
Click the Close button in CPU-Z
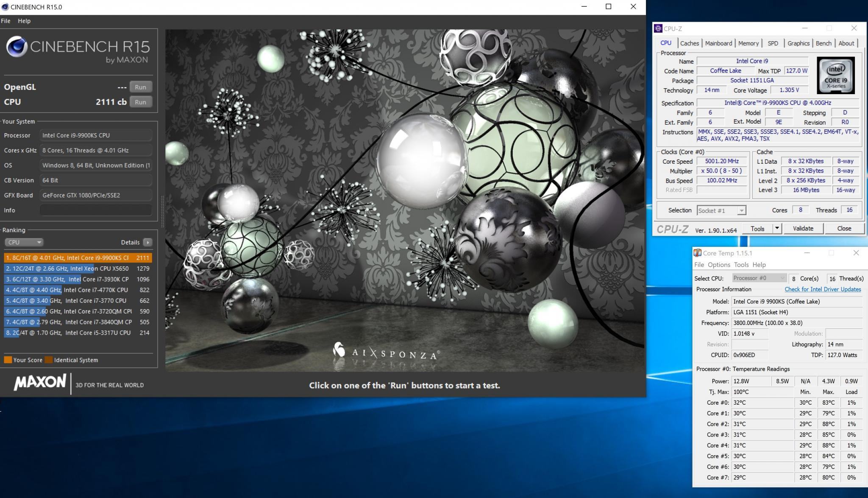(x=844, y=229)
